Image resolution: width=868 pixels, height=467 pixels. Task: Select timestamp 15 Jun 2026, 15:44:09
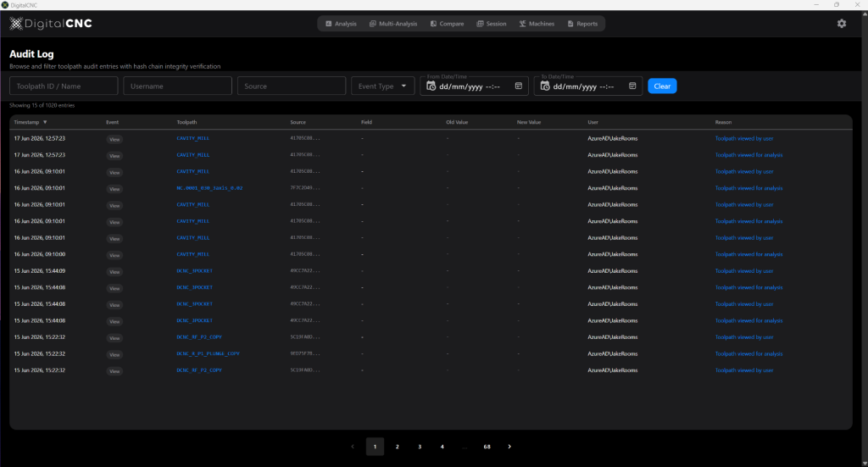click(39, 271)
